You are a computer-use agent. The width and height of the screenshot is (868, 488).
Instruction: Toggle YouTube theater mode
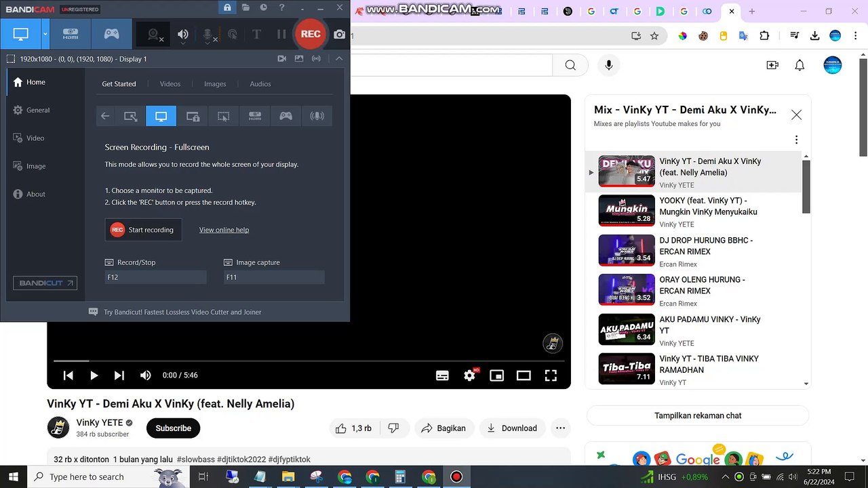click(524, 375)
